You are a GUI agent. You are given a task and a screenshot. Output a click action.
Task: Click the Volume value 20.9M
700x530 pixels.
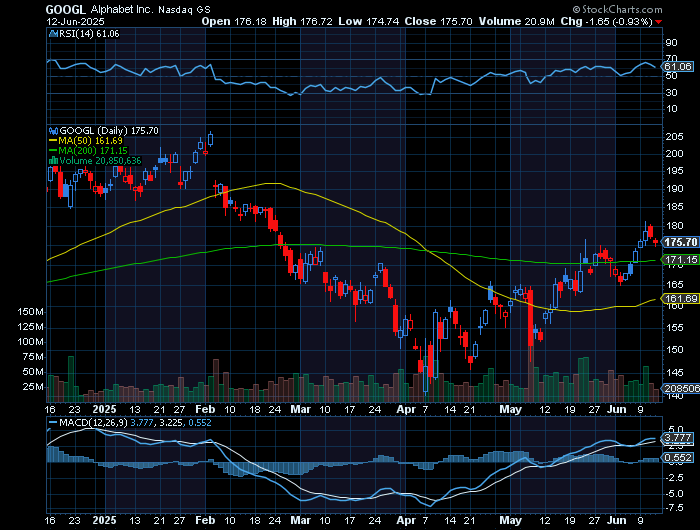tap(540, 21)
